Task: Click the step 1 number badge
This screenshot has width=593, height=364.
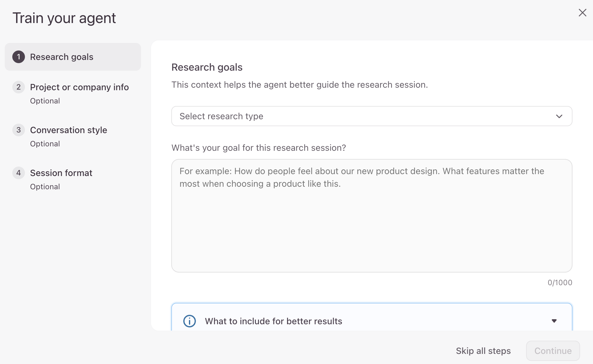Action: tap(19, 57)
